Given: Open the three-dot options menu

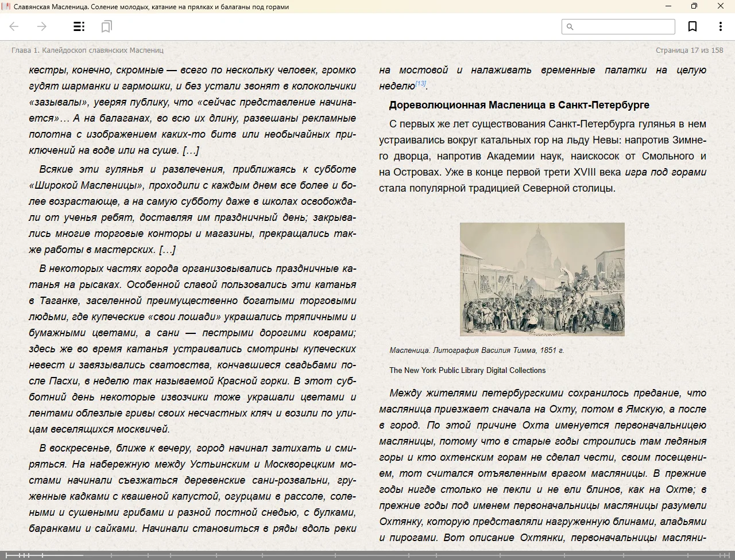Looking at the screenshot, I should pos(720,26).
